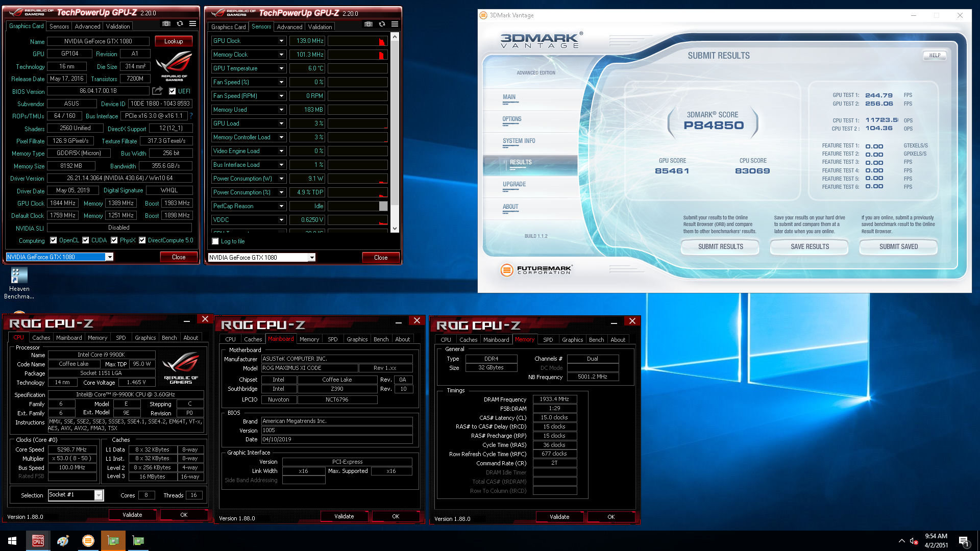Click the camera screenshot icon in left GPU-Z window
Screen dimensions: 980x551
tap(166, 23)
